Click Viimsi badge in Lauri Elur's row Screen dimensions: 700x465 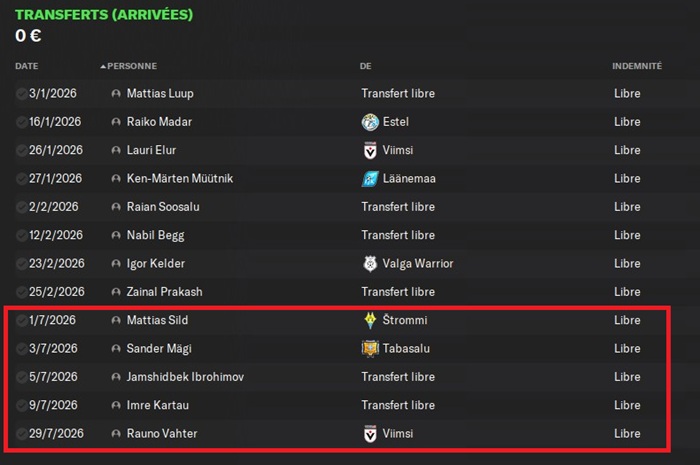tap(370, 150)
